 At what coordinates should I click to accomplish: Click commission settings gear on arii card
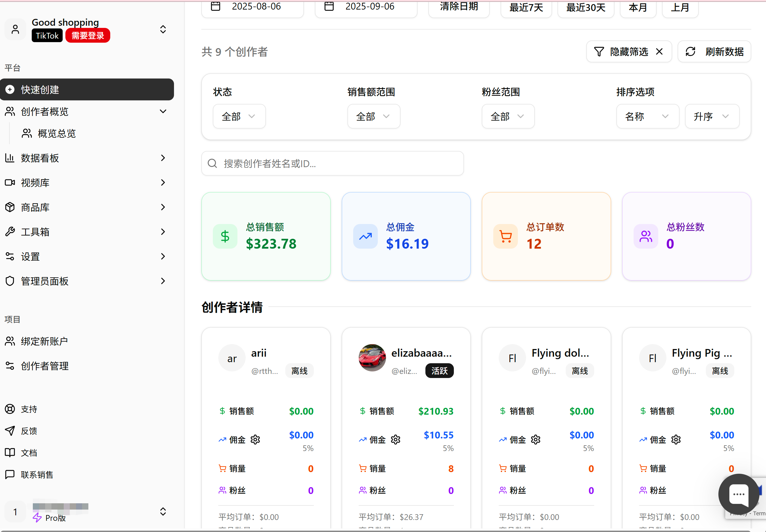point(255,440)
